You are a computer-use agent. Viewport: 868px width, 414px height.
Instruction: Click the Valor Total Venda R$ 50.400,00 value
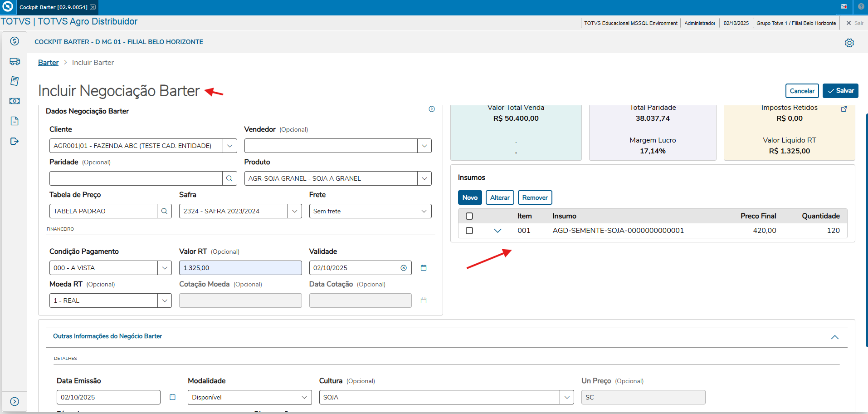tap(516, 118)
